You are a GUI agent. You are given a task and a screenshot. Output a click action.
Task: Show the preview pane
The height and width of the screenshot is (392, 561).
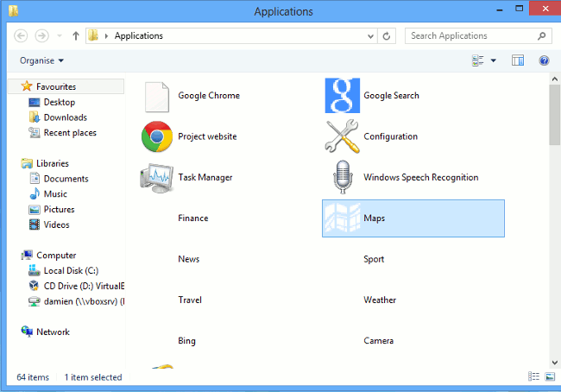518,60
